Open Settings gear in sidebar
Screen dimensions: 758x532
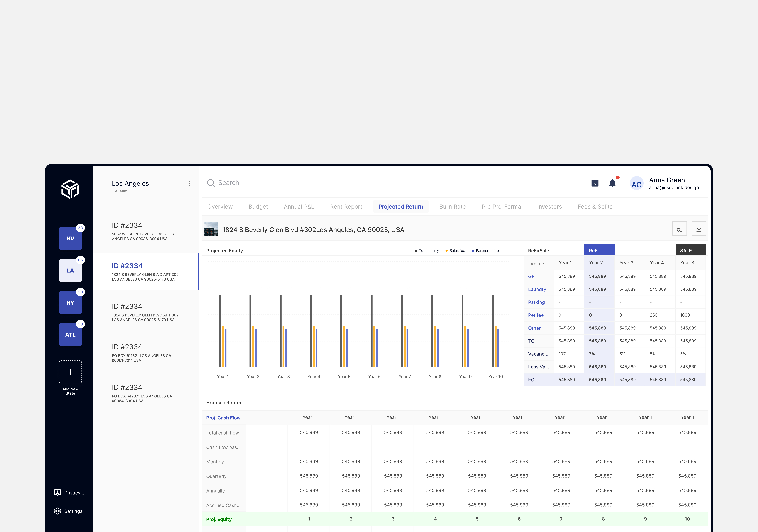[x=58, y=511]
